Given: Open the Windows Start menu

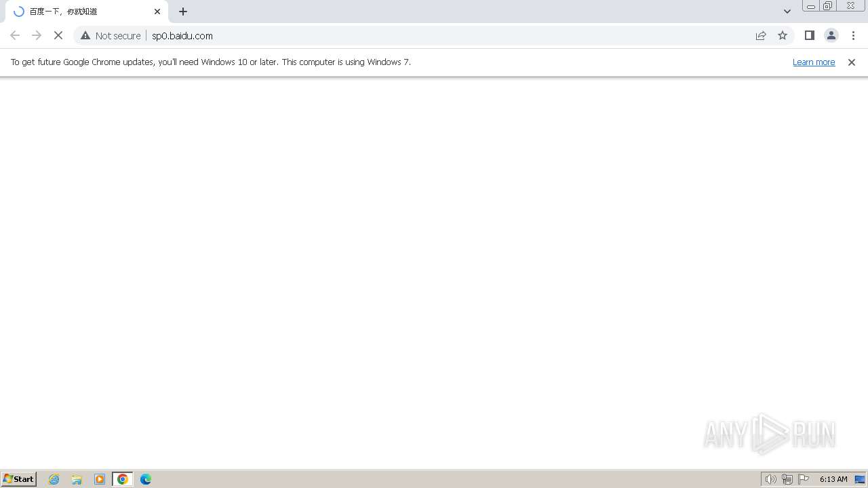Looking at the screenshot, I should (19, 479).
